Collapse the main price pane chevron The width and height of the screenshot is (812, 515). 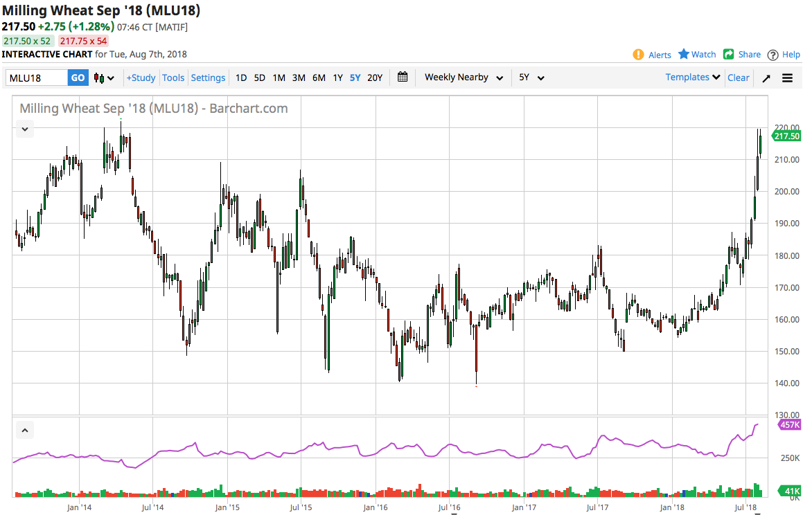pos(25,129)
